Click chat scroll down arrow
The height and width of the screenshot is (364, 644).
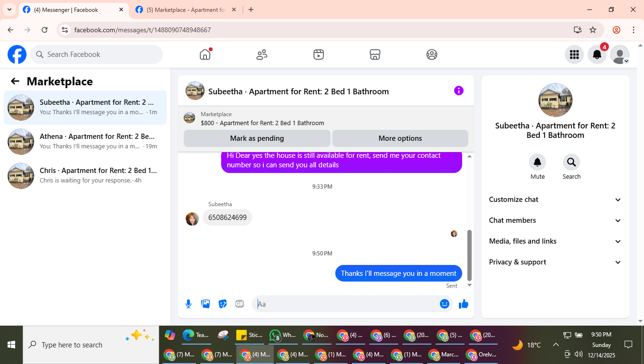(x=469, y=285)
